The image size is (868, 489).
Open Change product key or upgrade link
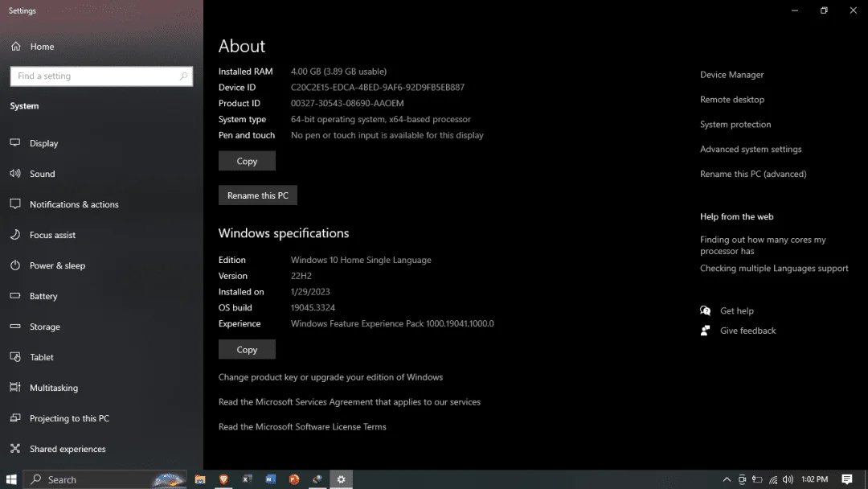pyautogui.click(x=330, y=377)
